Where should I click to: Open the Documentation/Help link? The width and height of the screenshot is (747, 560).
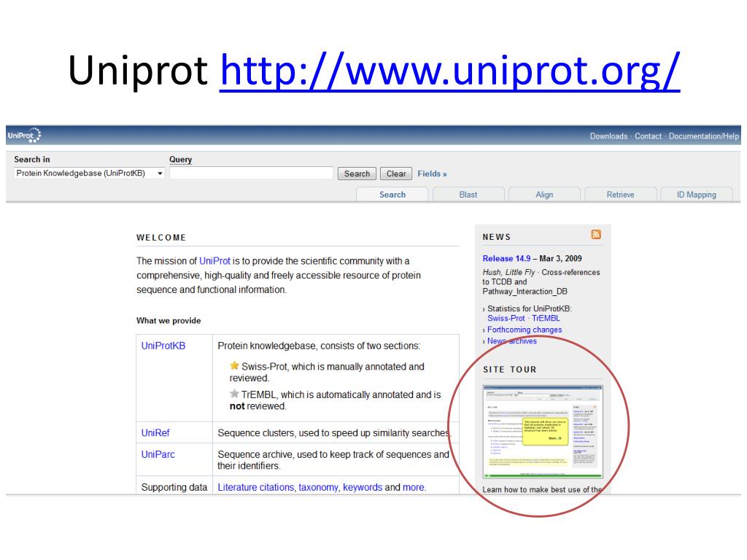coord(704,136)
